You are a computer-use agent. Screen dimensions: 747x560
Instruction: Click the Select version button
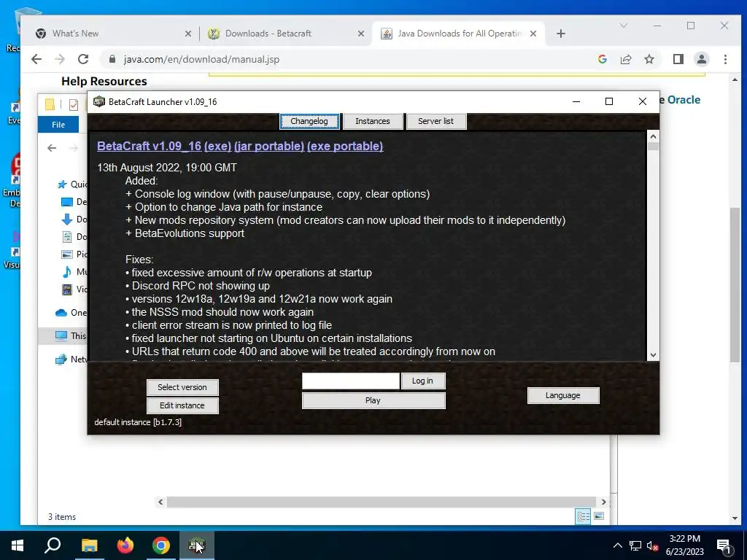click(x=182, y=387)
